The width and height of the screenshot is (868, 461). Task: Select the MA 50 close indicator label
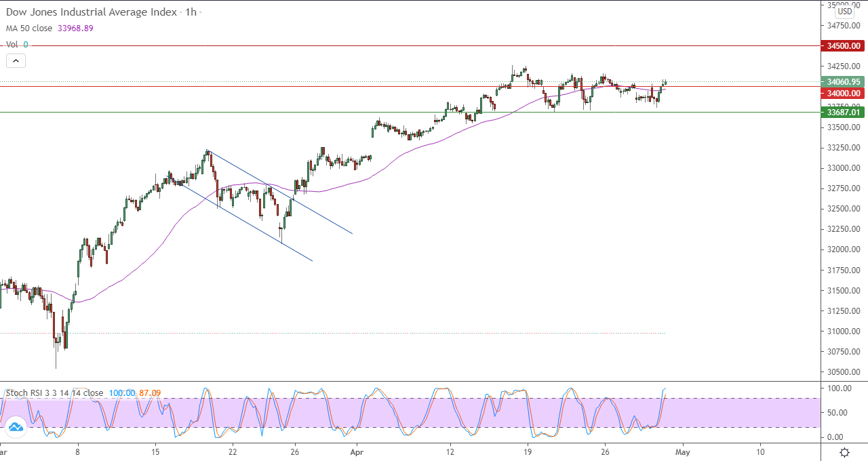click(x=30, y=28)
